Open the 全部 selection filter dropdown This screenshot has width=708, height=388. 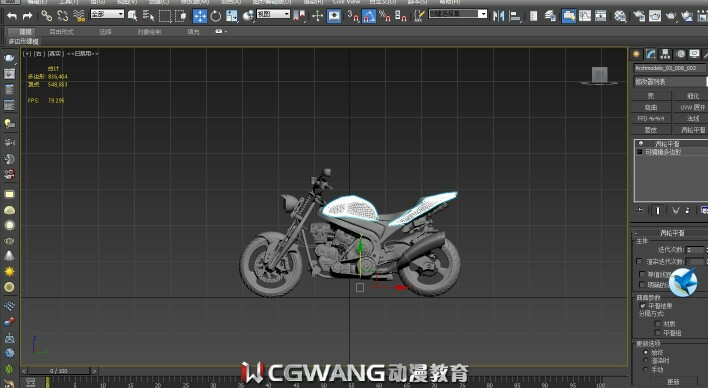click(x=107, y=14)
